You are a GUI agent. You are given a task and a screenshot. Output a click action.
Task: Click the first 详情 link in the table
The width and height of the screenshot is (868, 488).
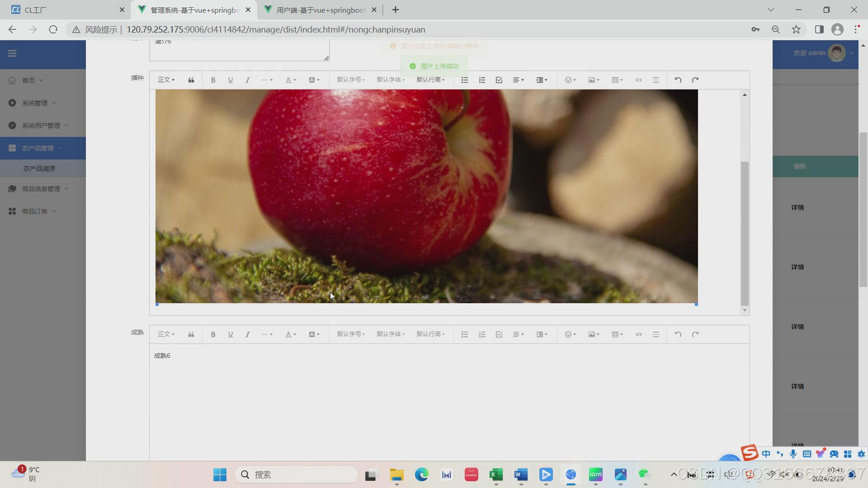pos(797,207)
